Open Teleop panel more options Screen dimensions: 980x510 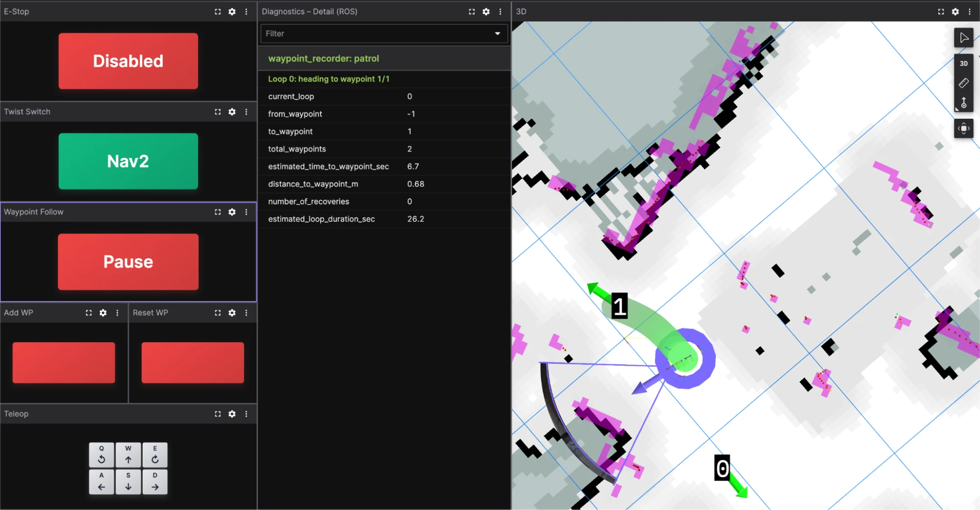(x=246, y=414)
